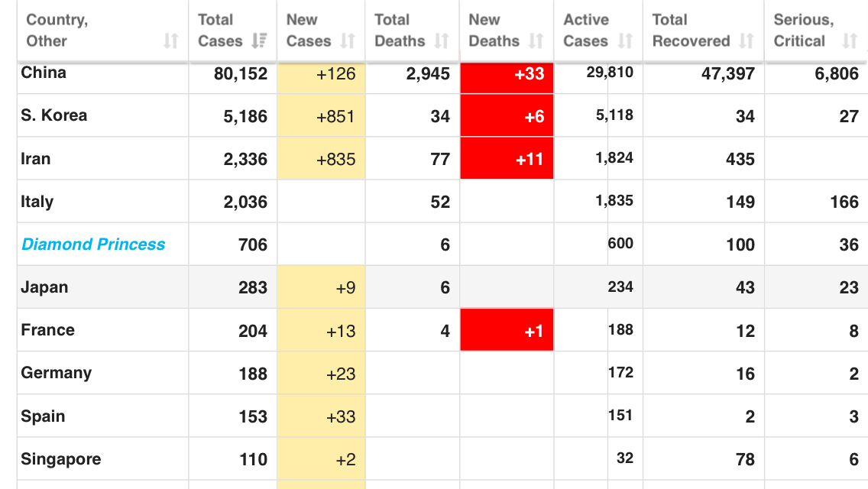Click sort arrows next to New Cases

coord(348,41)
